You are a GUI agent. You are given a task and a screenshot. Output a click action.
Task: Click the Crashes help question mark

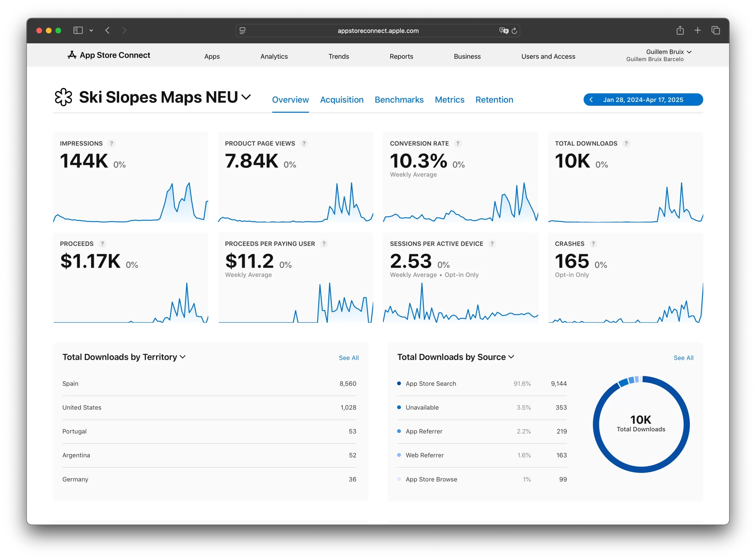[593, 244]
